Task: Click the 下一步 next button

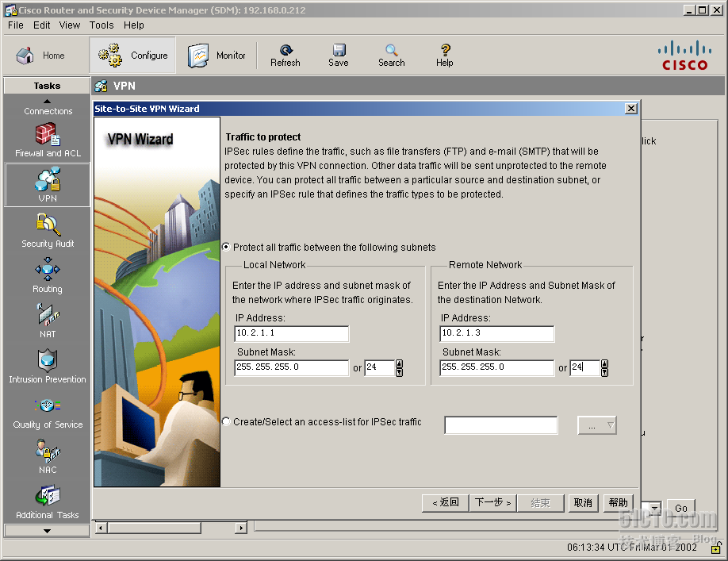Action: [x=492, y=503]
